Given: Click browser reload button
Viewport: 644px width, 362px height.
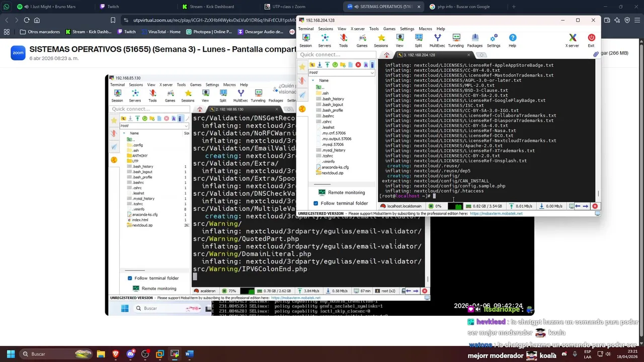Looking at the screenshot, I should click(x=27, y=20).
